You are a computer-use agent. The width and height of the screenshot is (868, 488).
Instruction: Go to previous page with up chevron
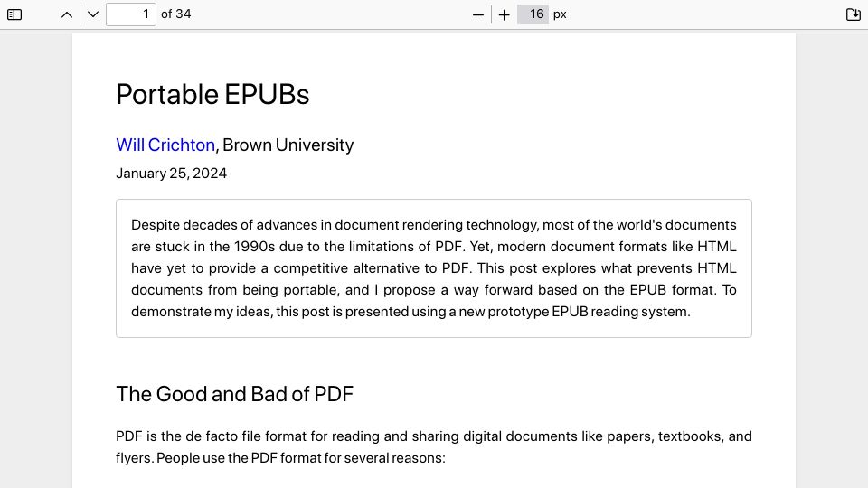(66, 14)
